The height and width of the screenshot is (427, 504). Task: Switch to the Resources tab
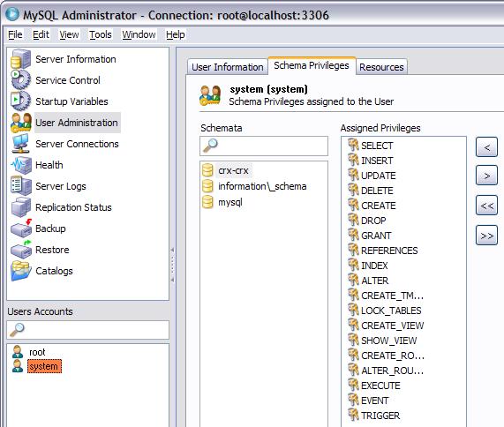coord(381,67)
